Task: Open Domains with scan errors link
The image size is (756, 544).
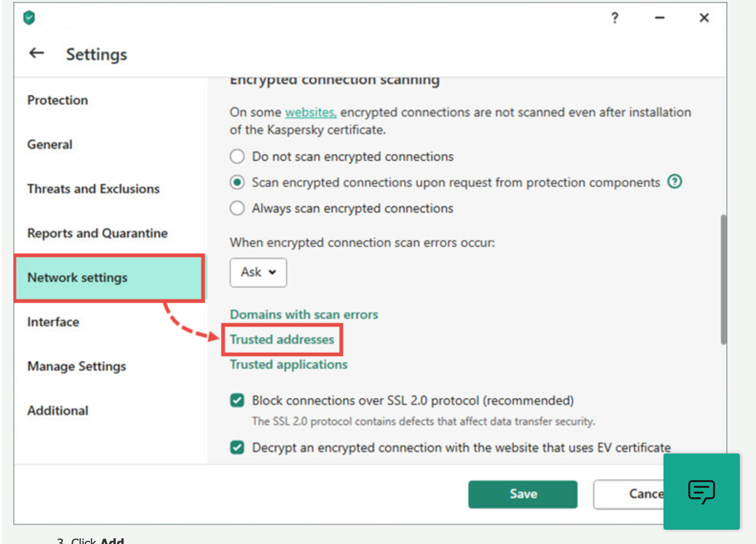Action: (x=304, y=314)
